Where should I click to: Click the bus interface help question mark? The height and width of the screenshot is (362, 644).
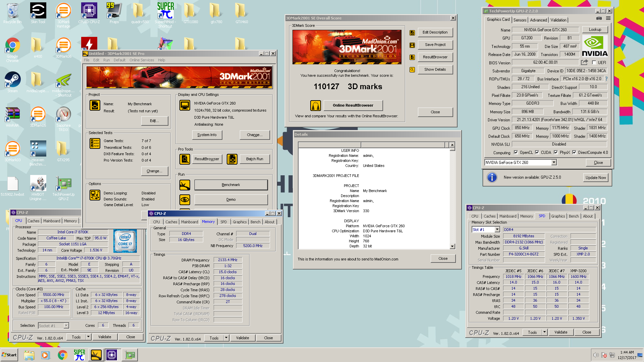point(606,79)
